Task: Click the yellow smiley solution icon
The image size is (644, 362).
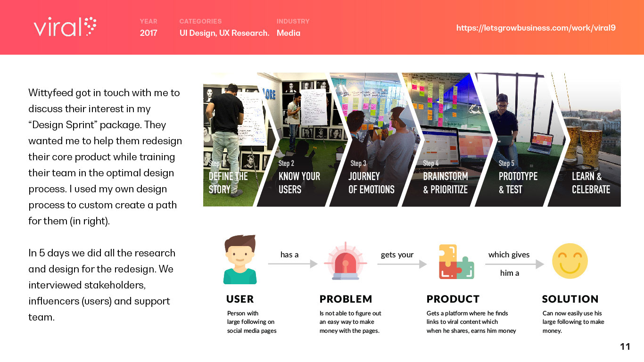Action: (570, 261)
